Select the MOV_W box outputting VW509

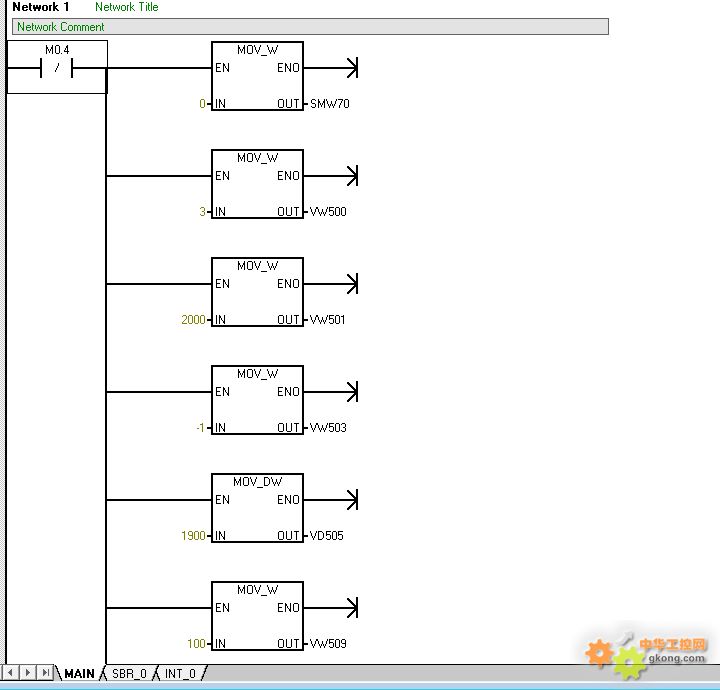257,616
